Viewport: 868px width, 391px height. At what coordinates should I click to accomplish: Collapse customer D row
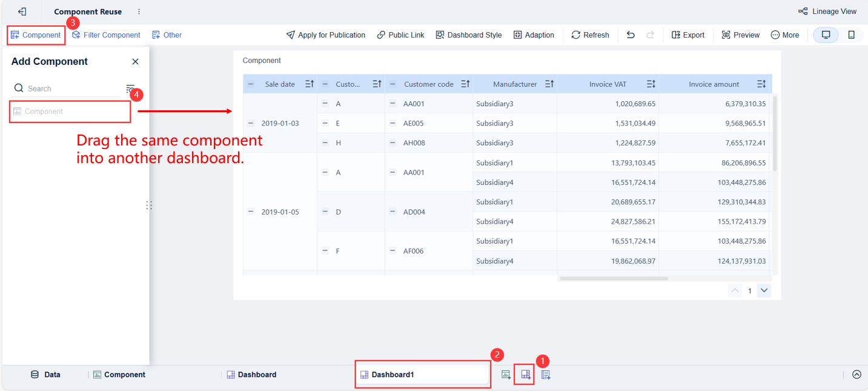325,212
